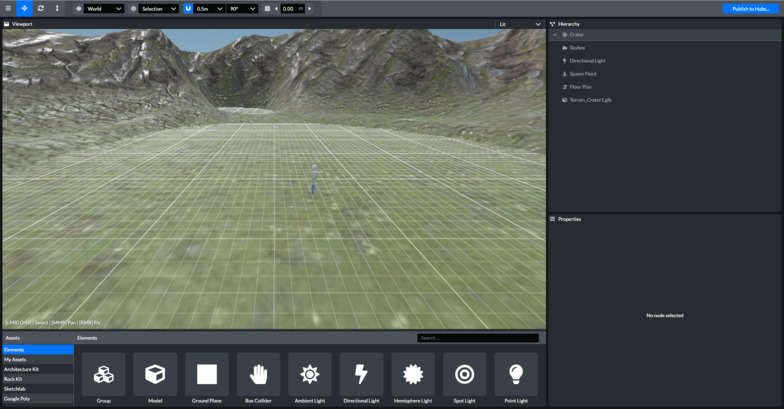This screenshot has height=409, width=784.
Task: Click the Publish to Hubs button
Action: click(x=751, y=8)
